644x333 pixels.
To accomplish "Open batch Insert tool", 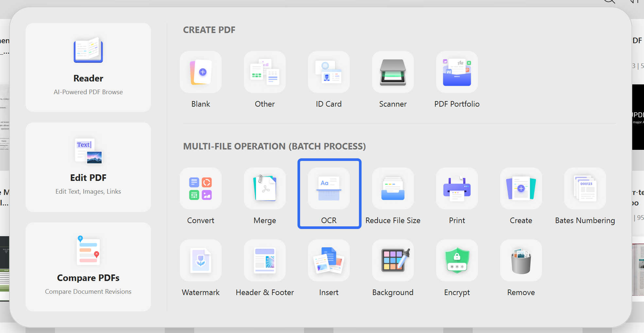I will point(329,260).
